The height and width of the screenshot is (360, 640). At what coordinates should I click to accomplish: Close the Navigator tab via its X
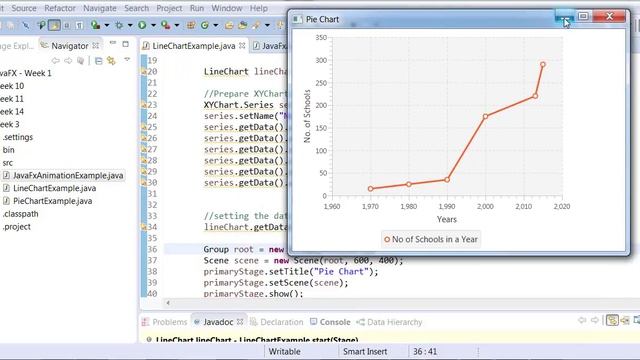click(x=96, y=45)
